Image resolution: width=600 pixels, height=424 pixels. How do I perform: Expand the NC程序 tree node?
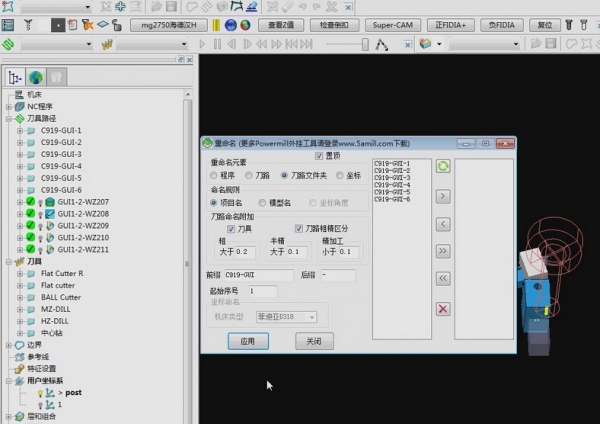point(9,106)
